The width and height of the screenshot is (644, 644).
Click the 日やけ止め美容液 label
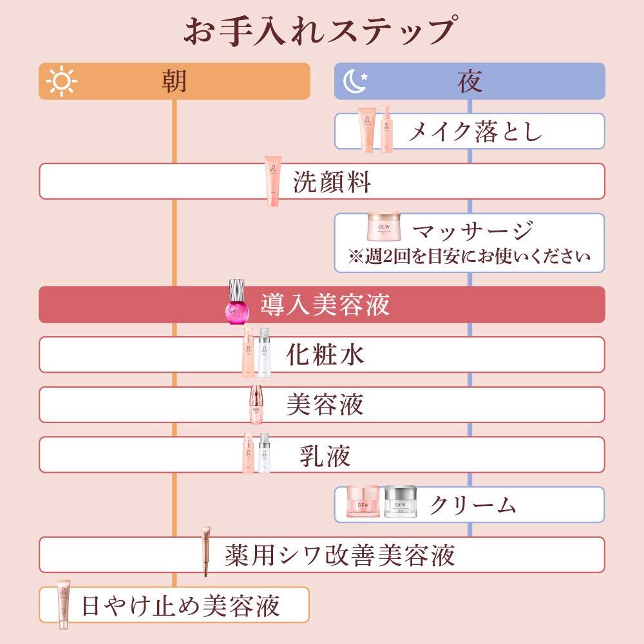point(180,605)
